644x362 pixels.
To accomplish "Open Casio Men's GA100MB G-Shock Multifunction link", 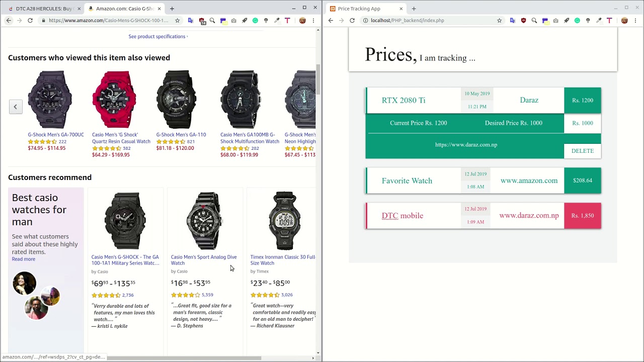I will 250,138.
